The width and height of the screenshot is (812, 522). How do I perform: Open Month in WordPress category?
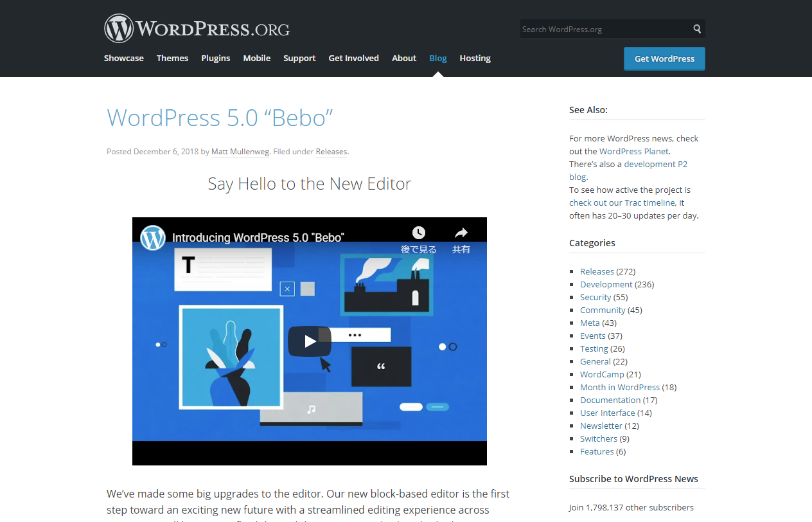tap(620, 387)
